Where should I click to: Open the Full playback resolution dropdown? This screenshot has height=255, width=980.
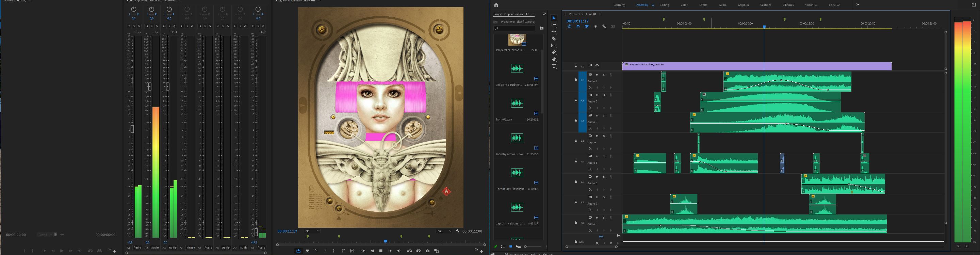click(444, 231)
